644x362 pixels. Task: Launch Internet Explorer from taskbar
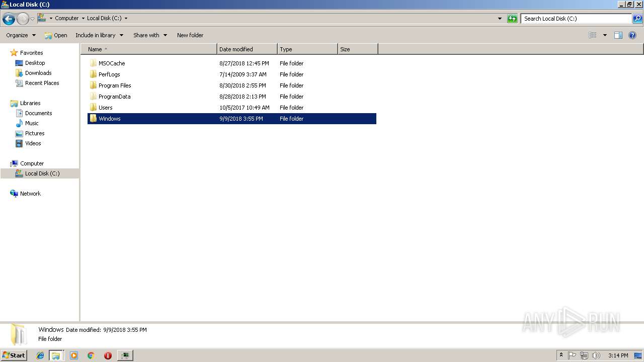coord(40,355)
